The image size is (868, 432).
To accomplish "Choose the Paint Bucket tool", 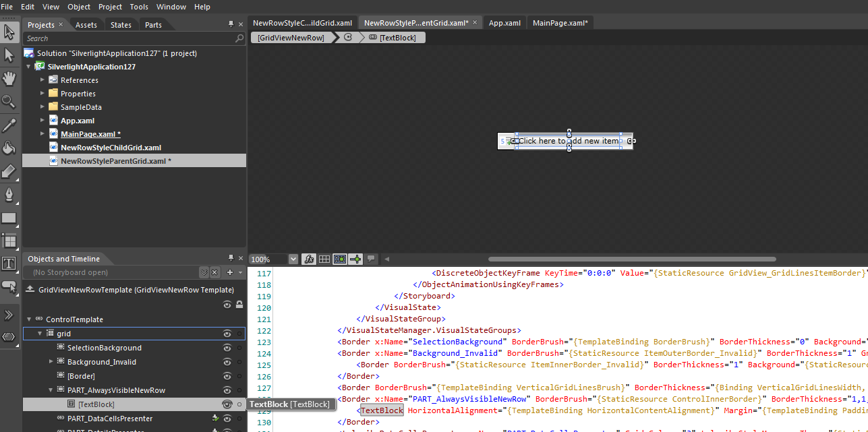I will (x=9, y=148).
